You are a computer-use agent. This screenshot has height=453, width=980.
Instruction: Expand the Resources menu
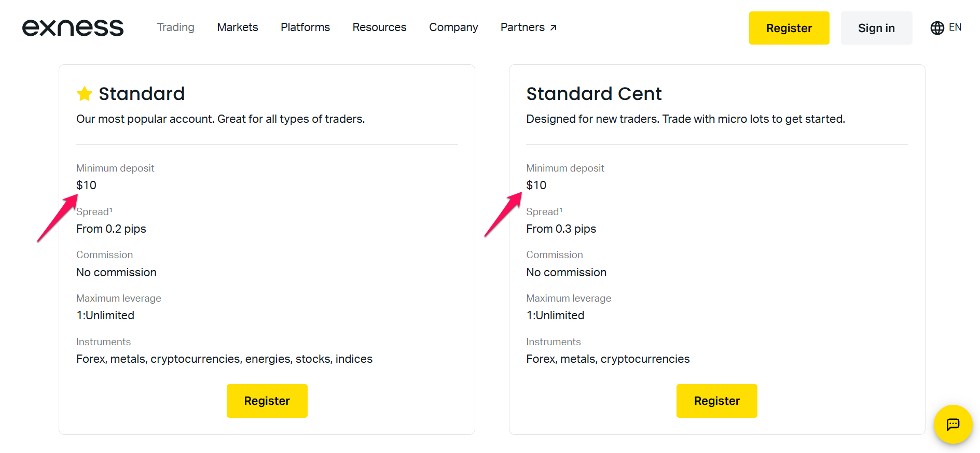click(379, 27)
